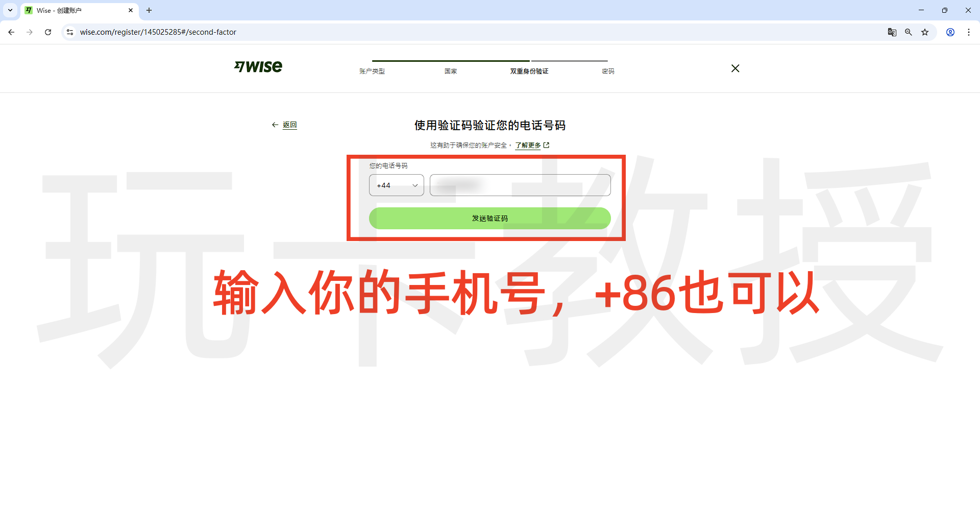Image resolution: width=980 pixels, height=527 pixels.
Task: Open the Chrome profile icon
Action: pyautogui.click(x=950, y=32)
